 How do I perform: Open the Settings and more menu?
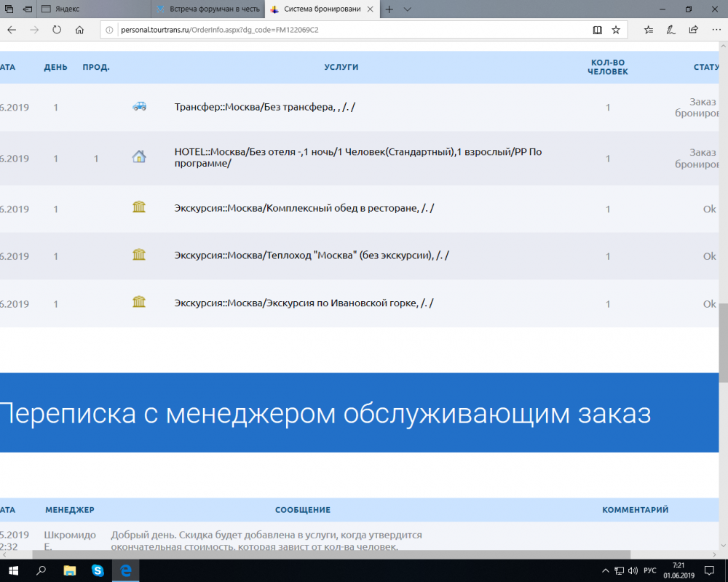tap(715, 30)
